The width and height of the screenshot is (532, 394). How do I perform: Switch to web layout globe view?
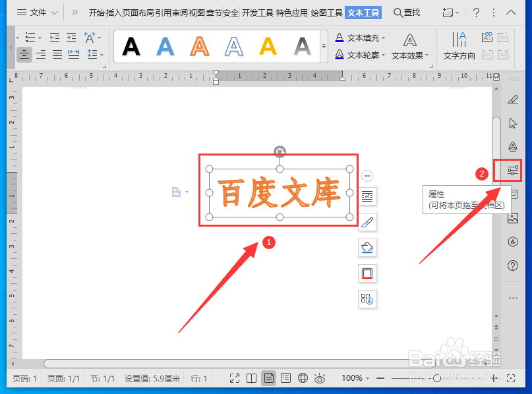coord(303,378)
